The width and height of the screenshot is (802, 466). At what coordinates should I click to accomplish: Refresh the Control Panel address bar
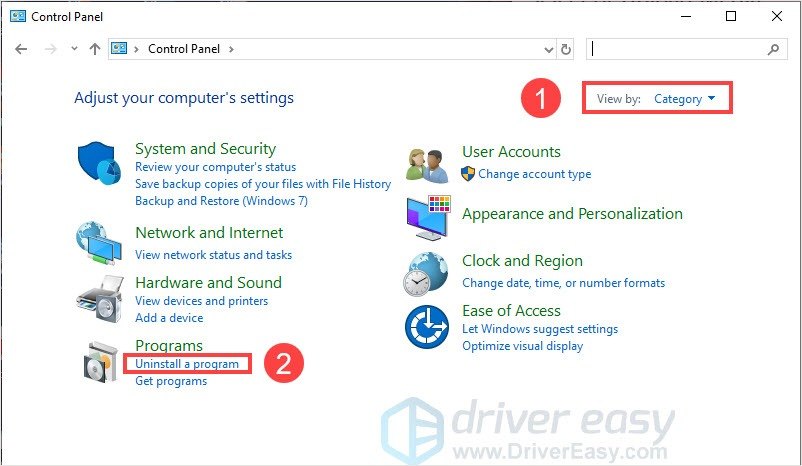click(x=566, y=49)
